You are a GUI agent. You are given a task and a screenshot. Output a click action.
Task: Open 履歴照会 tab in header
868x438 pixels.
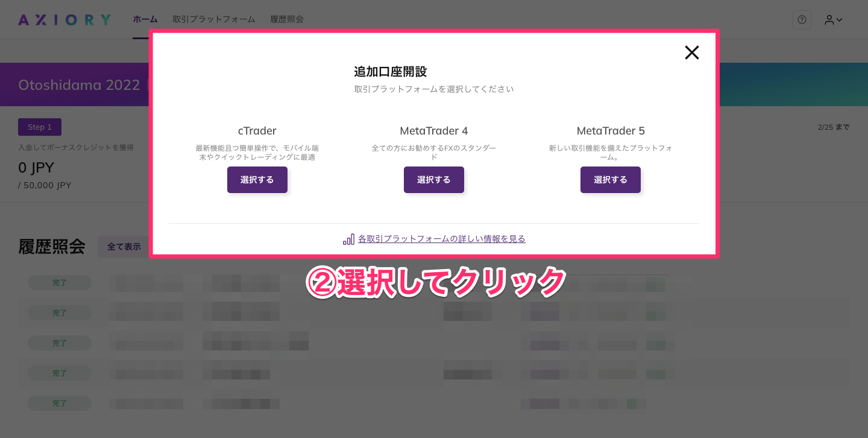(287, 19)
